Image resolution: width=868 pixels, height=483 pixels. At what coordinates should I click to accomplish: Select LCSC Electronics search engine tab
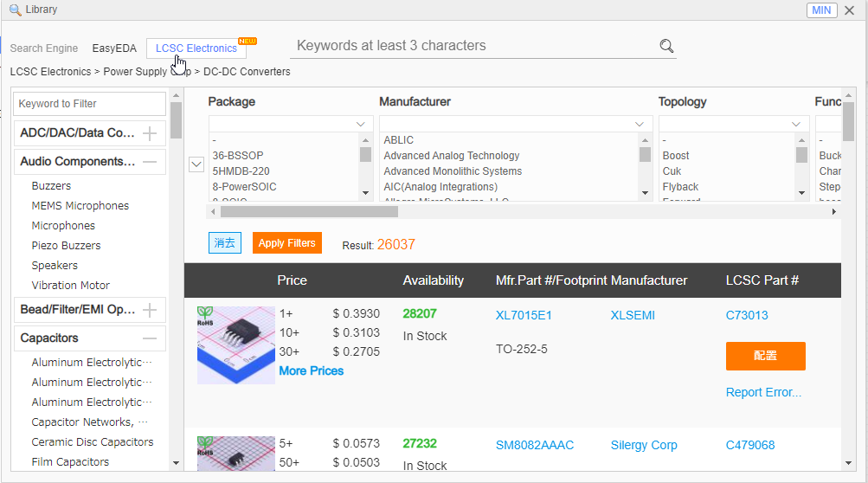tap(196, 48)
